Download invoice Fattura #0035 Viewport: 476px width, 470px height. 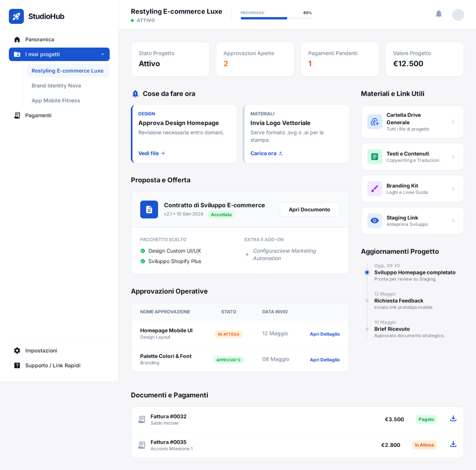(x=453, y=444)
